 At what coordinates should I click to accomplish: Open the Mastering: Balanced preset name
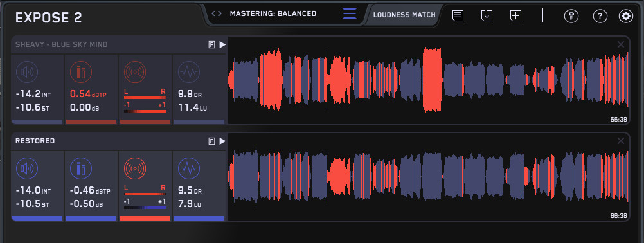(x=273, y=14)
